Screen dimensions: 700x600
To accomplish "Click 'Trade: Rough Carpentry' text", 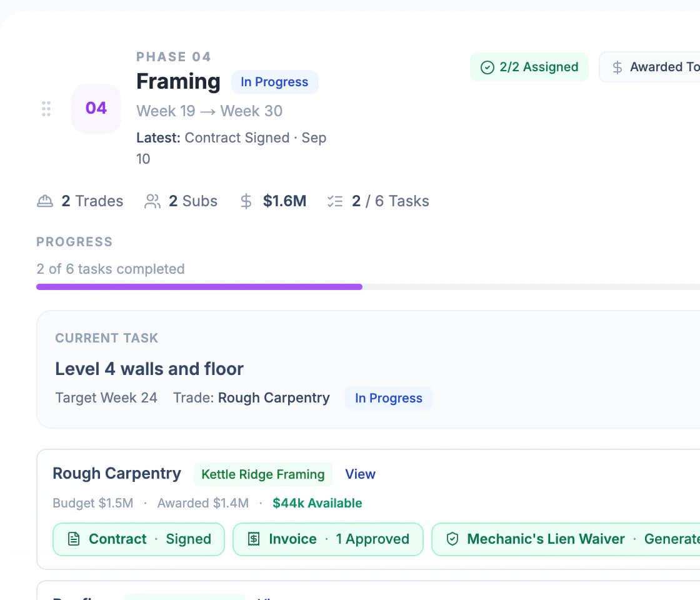I will click(251, 397).
